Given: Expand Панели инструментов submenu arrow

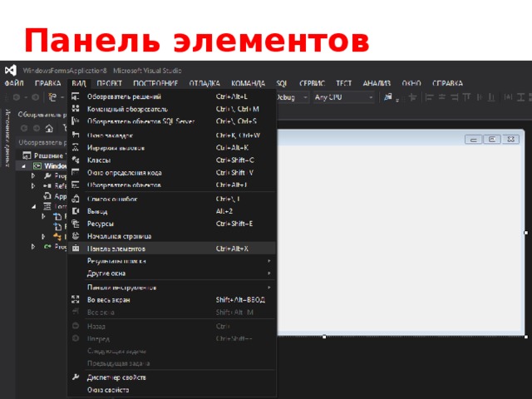Looking at the screenshot, I should click(269, 288).
